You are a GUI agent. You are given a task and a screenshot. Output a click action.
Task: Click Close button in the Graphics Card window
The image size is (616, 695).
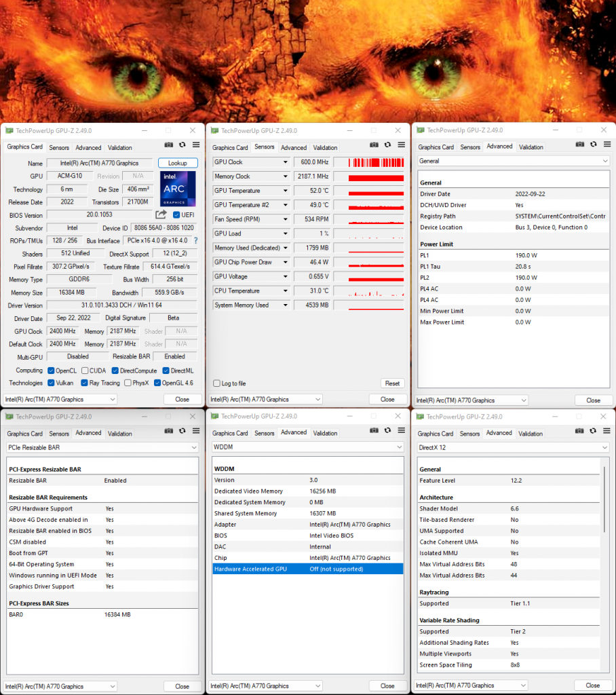coord(182,399)
